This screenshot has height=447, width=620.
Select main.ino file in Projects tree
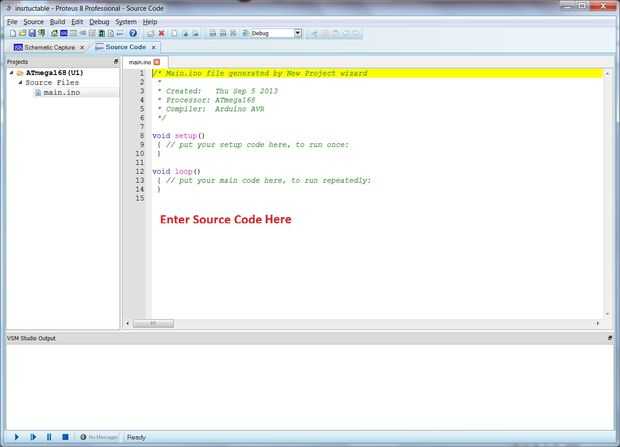click(x=62, y=93)
